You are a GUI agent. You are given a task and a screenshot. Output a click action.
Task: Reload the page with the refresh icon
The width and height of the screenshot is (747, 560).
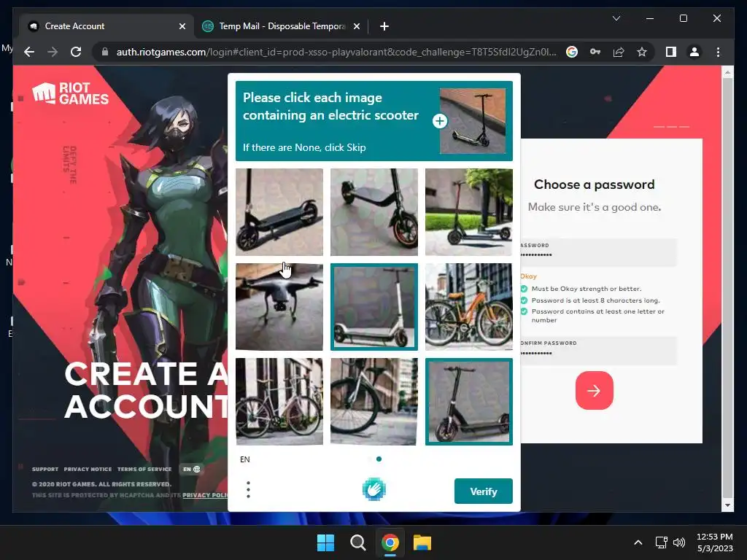pos(76,52)
